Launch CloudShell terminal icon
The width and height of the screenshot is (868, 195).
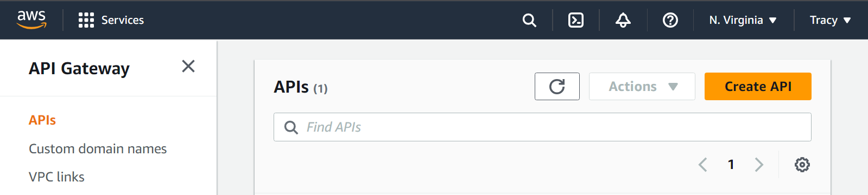(576, 20)
